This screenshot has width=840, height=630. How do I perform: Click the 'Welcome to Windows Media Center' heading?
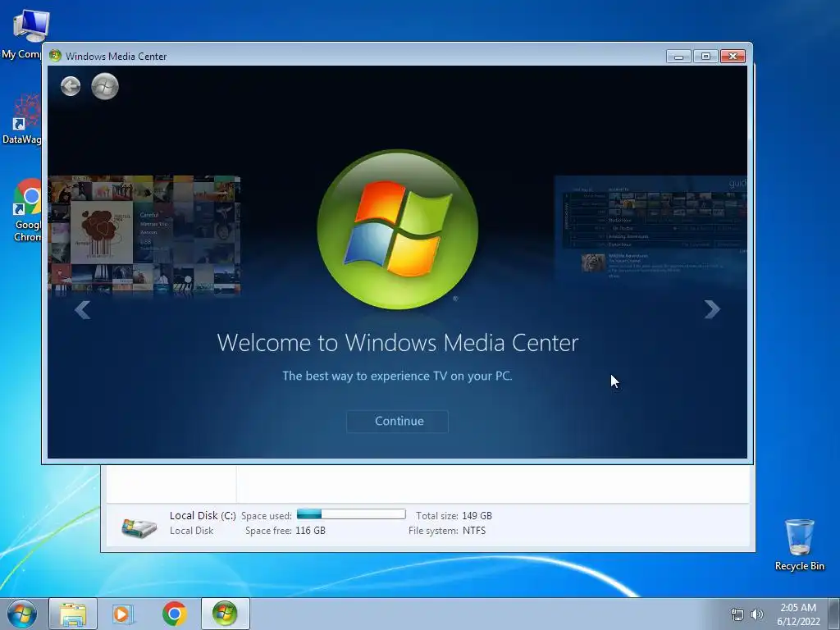398,343
